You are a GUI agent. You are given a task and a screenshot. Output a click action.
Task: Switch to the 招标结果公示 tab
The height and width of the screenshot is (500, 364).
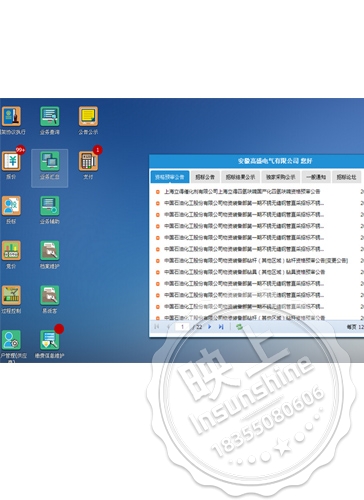(x=240, y=177)
